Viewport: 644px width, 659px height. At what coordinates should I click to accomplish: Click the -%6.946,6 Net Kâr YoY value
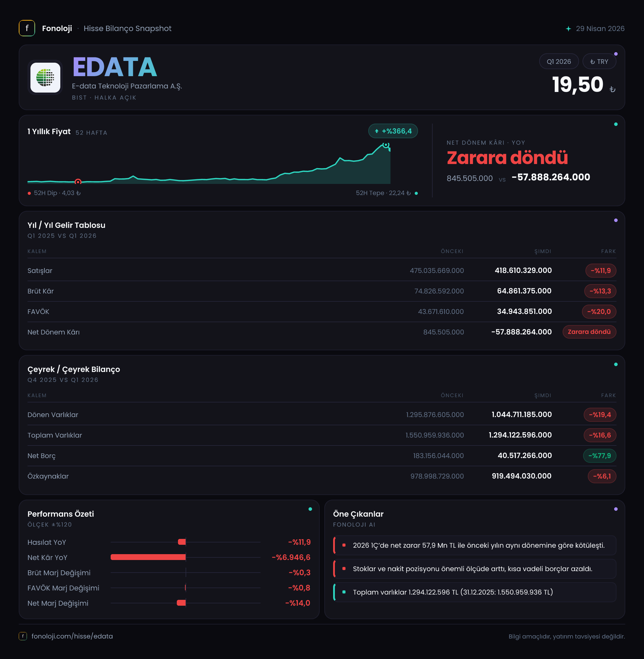(x=291, y=557)
